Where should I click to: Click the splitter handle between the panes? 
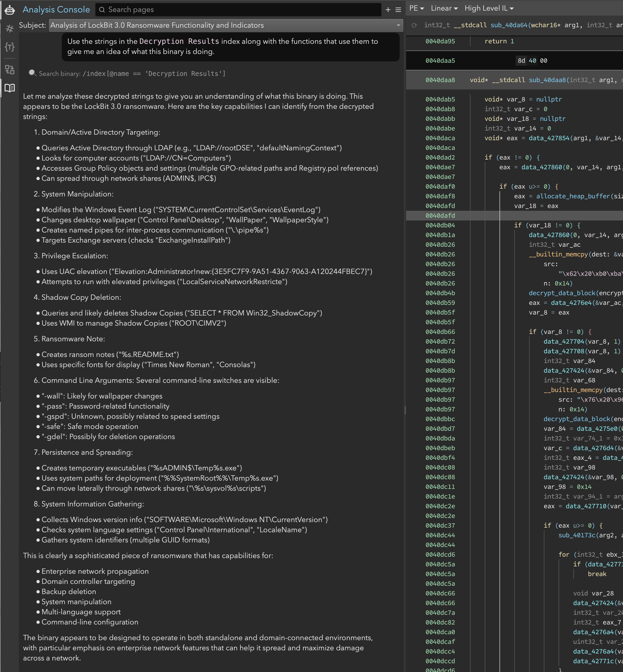click(405, 410)
